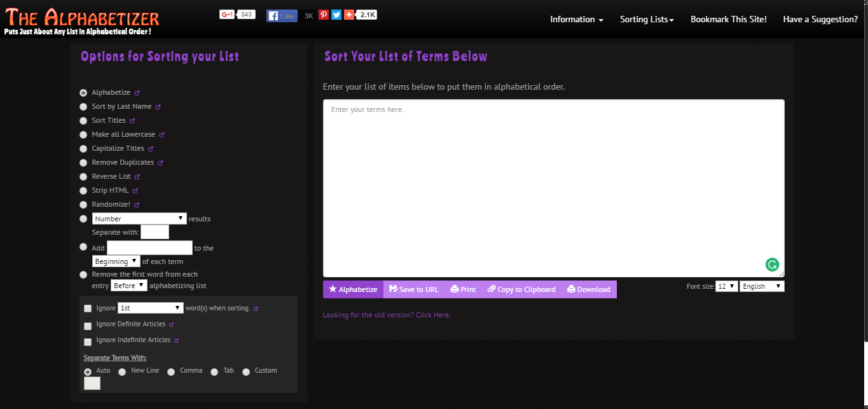Click the Google+1 share icon
Screen dimensions: 868x409
227,15
